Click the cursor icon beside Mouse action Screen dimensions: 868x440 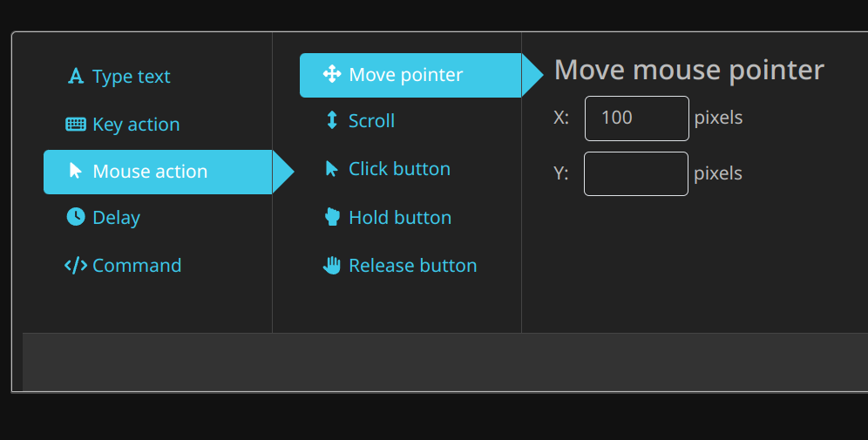point(76,172)
